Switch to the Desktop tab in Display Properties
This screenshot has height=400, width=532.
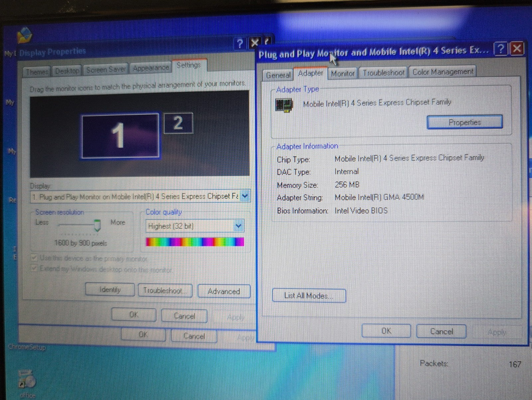[x=67, y=71]
